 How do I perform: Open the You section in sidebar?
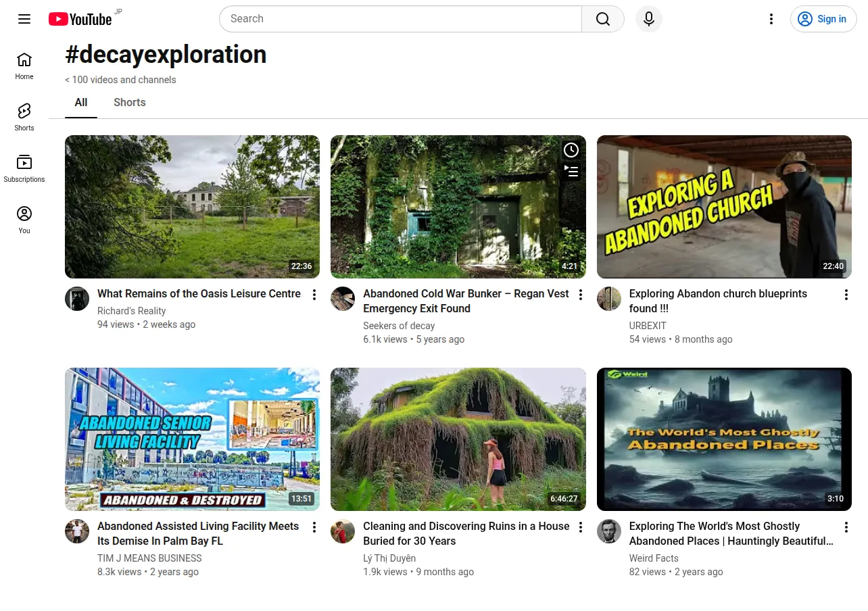click(24, 220)
